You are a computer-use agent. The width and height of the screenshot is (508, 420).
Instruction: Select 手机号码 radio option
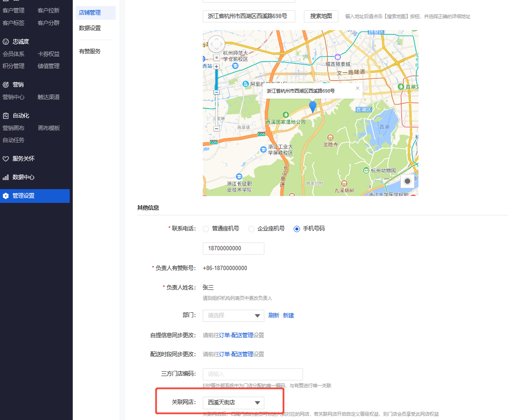tap(297, 229)
